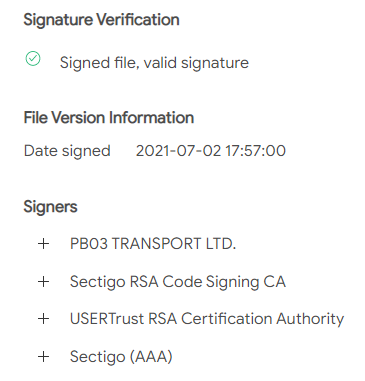Click the Signers section heading

coord(50,207)
